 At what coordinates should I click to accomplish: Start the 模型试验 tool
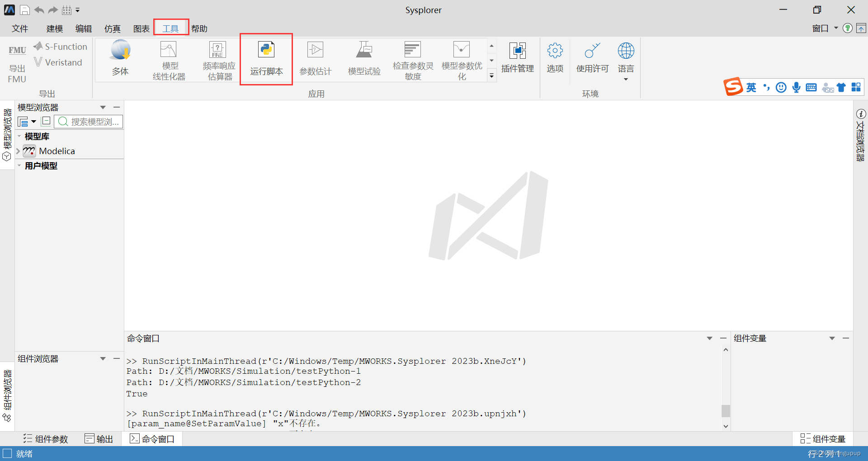pyautogui.click(x=364, y=59)
